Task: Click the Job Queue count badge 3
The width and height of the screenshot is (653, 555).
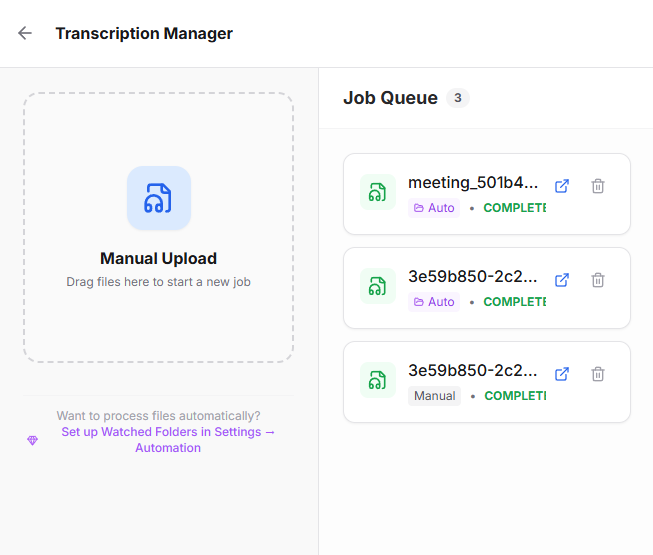Action: (x=458, y=98)
